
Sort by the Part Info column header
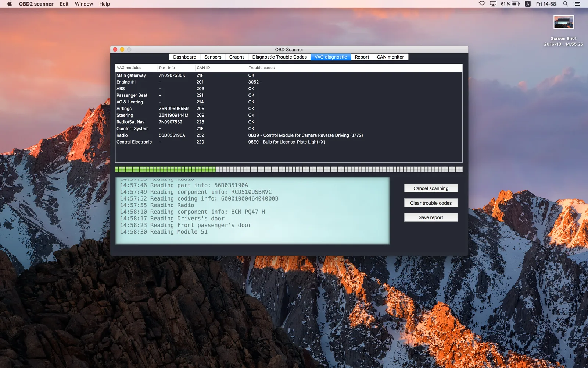(x=176, y=68)
